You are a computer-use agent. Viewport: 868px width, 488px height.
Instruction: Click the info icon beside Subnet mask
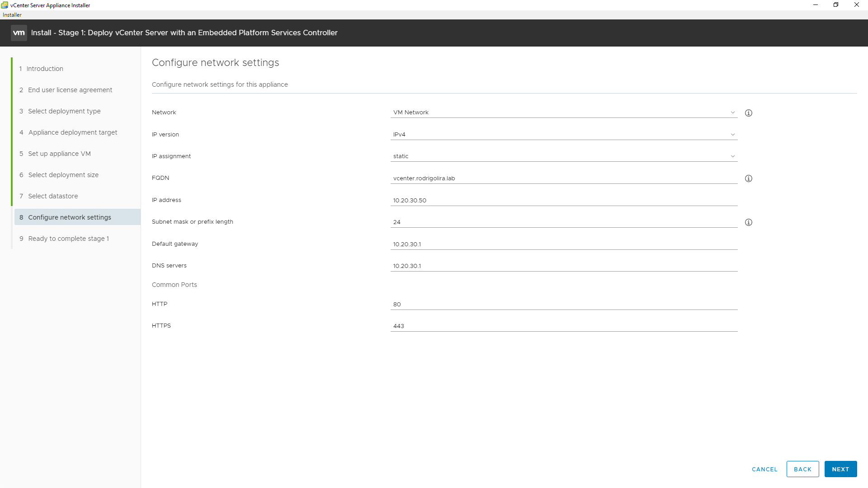[x=749, y=222]
